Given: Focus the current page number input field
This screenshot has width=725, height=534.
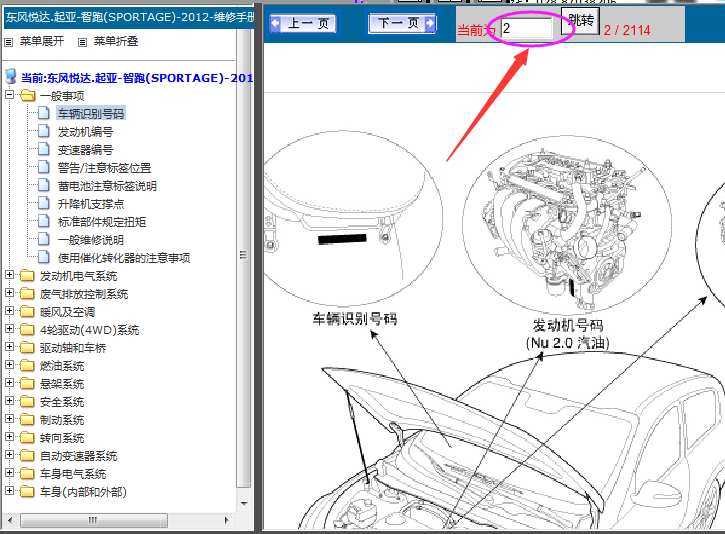Looking at the screenshot, I should (x=527, y=28).
